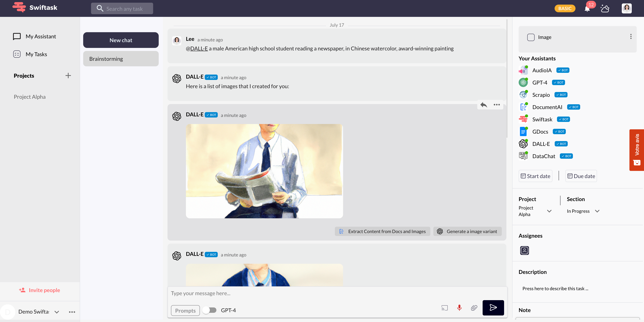Click the weather theme icon in header

coord(605,8)
